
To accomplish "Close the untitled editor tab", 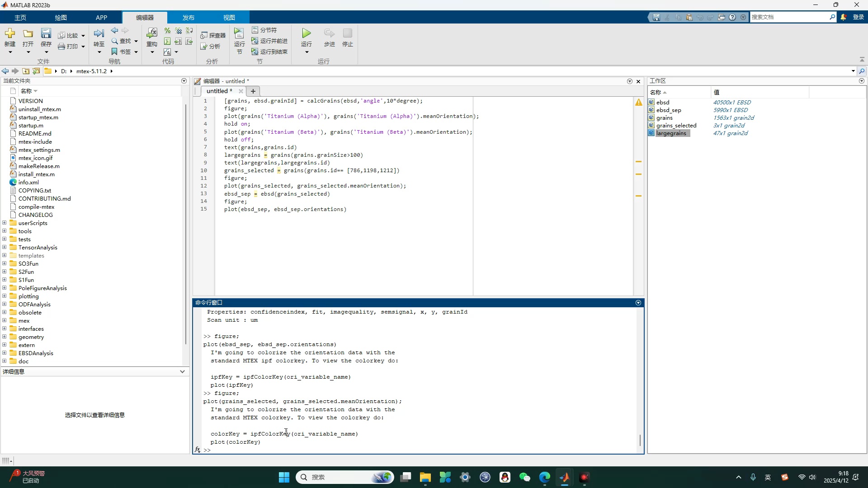I will pyautogui.click(x=241, y=91).
